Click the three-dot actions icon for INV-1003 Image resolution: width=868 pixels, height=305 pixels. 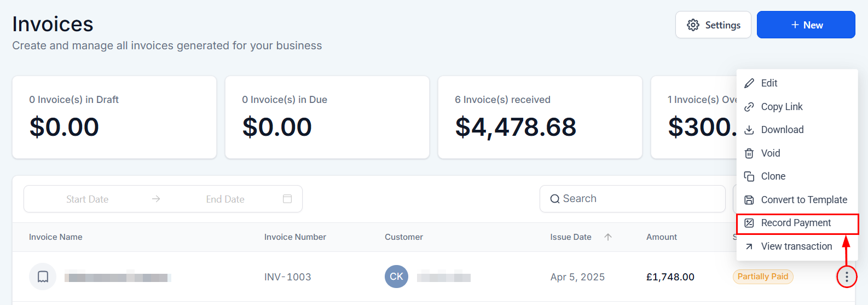847,277
